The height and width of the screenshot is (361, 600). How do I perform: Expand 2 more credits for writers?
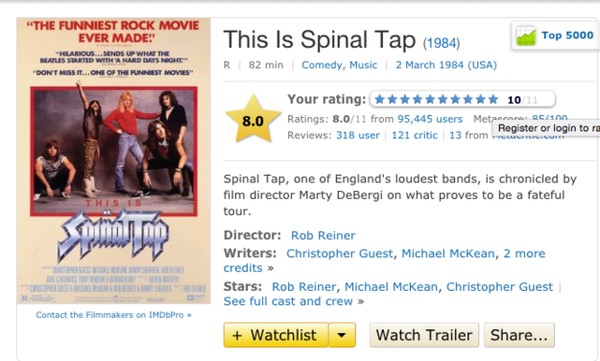click(384, 261)
